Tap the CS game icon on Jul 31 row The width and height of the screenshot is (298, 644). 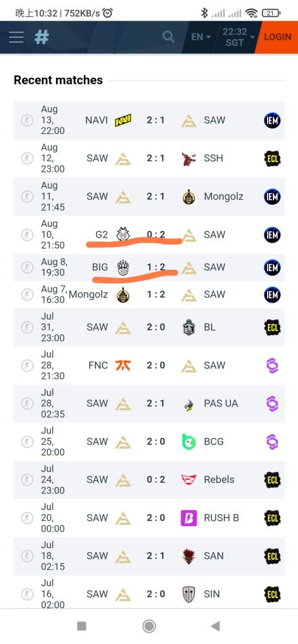pos(27,327)
